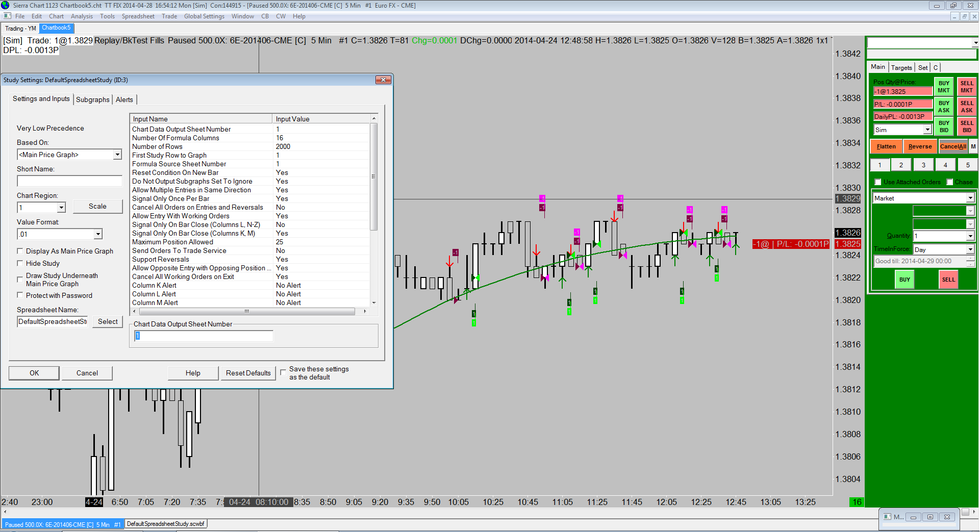The image size is (980, 532).
Task: Open the Chart Region dropdown
Action: pos(61,208)
